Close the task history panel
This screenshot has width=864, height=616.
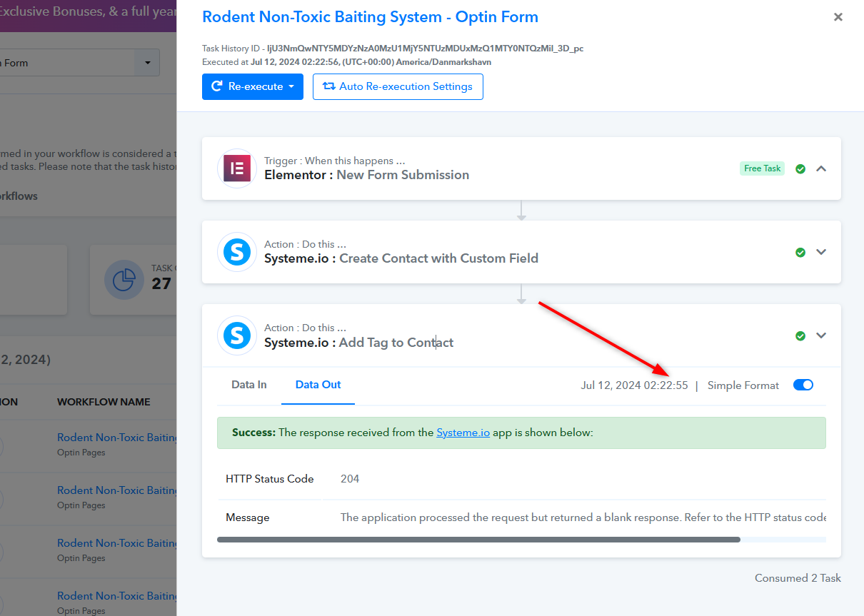point(838,17)
